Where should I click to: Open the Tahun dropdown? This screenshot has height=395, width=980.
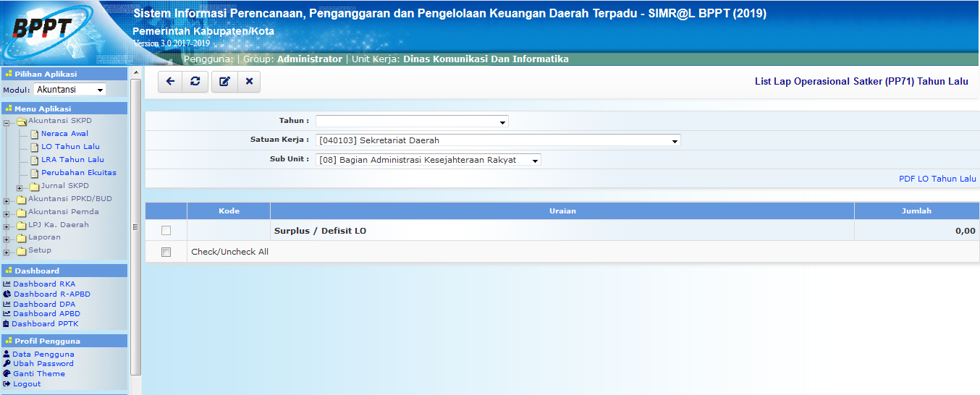click(412, 122)
